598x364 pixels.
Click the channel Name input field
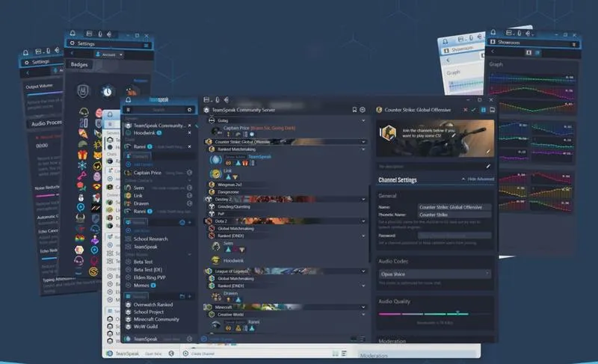click(454, 207)
